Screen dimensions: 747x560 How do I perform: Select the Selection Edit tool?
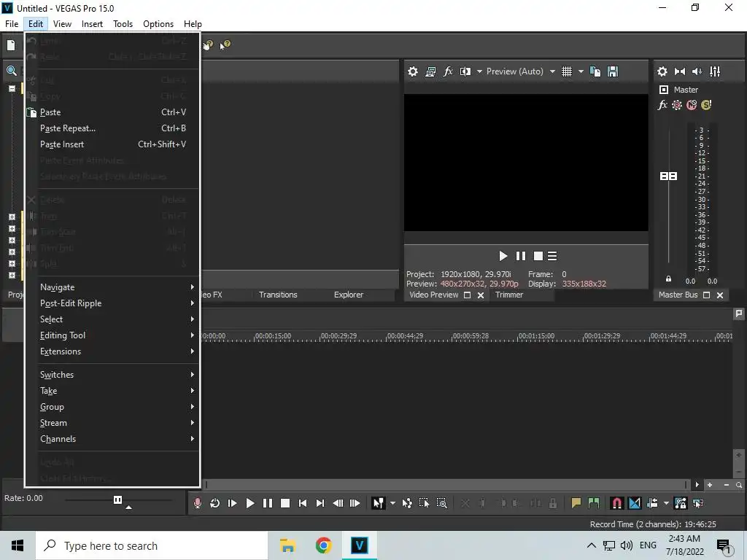[x=424, y=503]
